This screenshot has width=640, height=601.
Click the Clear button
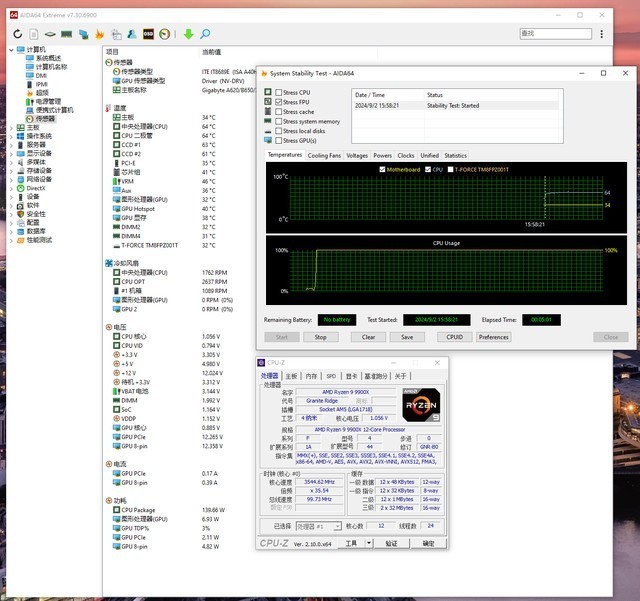tap(368, 337)
